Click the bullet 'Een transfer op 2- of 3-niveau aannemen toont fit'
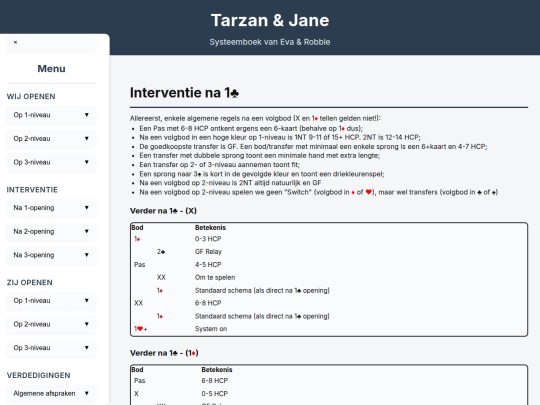This screenshot has width=540, height=405. [x=219, y=165]
